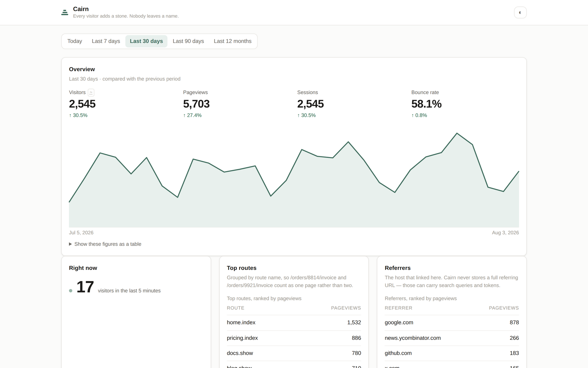
Task: Select the Last 30 days tab
Action: (x=146, y=41)
